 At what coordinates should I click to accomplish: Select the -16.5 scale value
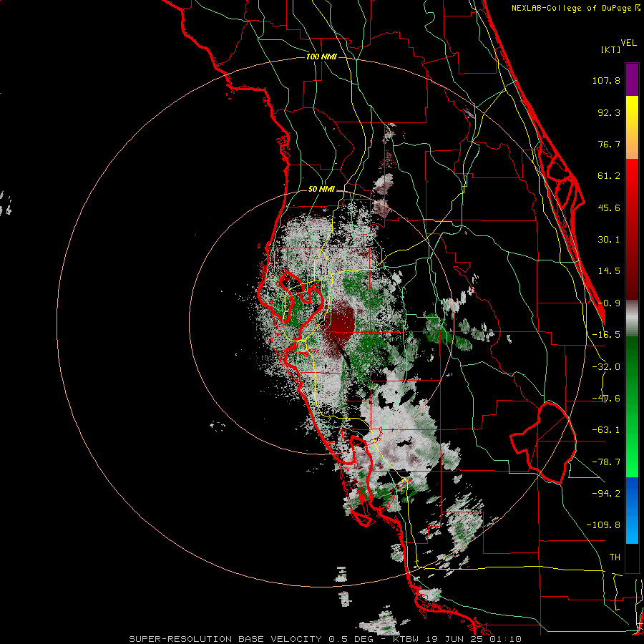coord(606,335)
